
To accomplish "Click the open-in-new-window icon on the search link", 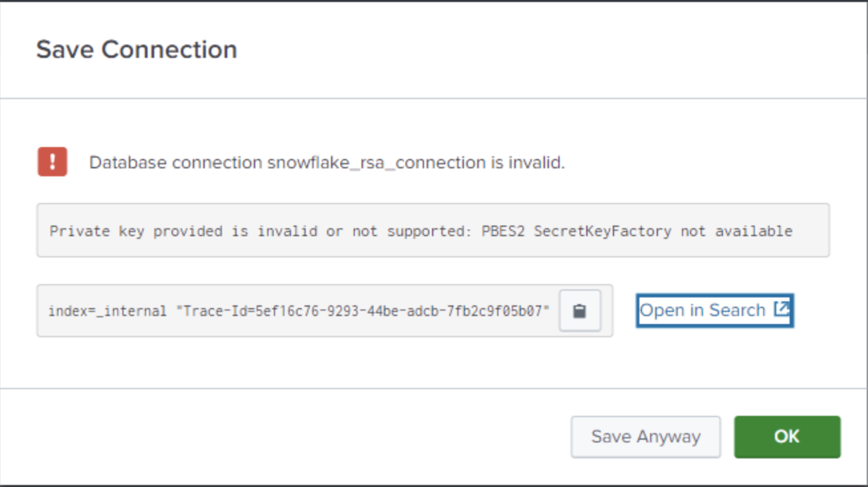I will [x=782, y=309].
